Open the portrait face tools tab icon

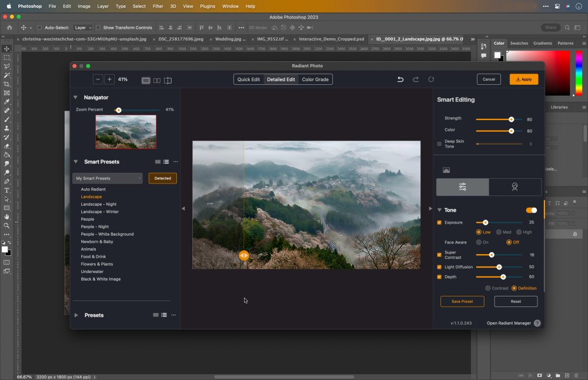point(514,187)
